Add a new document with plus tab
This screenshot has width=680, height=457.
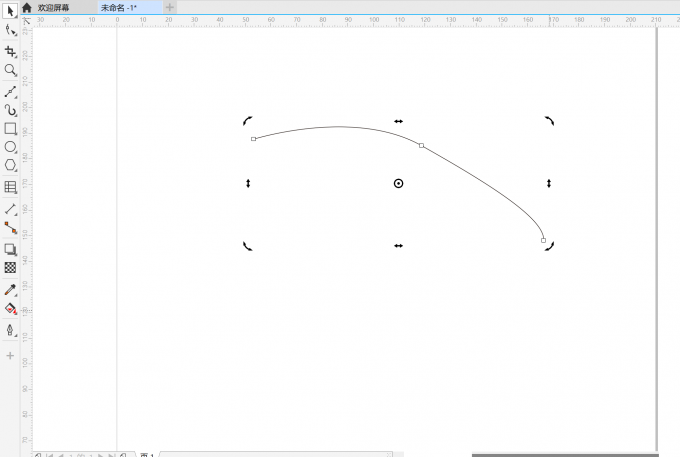[x=169, y=7]
